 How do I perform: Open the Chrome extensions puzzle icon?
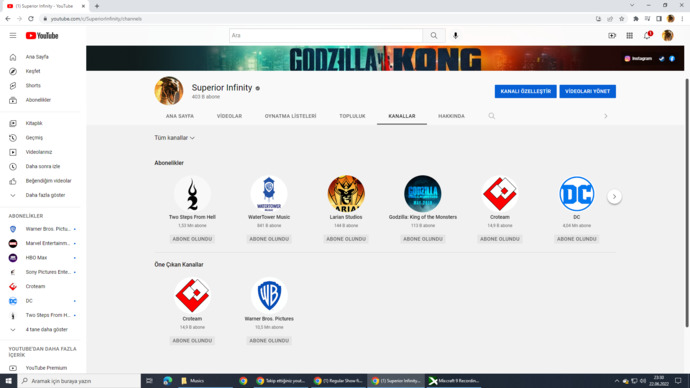coord(635,19)
